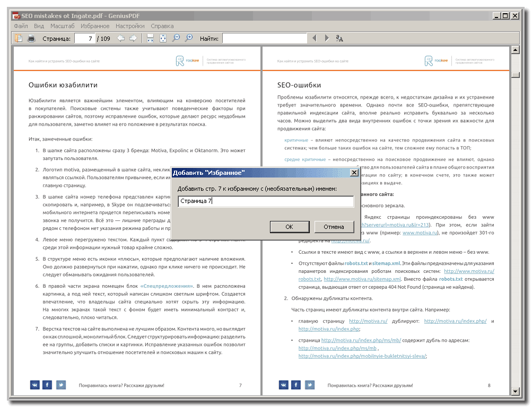This screenshot has height=408, width=532.
Task: Open the Файл menu
Action: (21, 26)
